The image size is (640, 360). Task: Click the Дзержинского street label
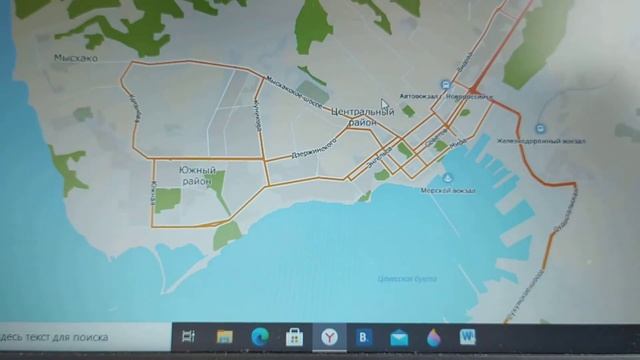(x=314, y=148)
